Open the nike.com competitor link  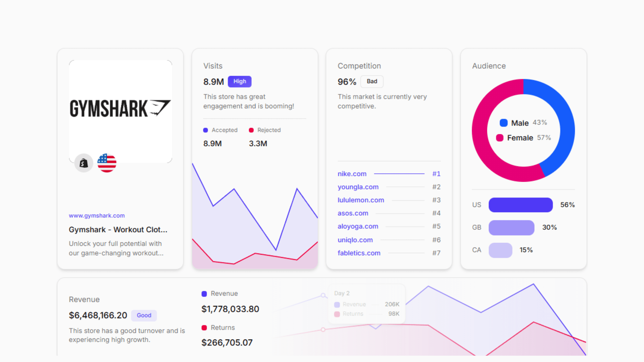pos(352,174)
